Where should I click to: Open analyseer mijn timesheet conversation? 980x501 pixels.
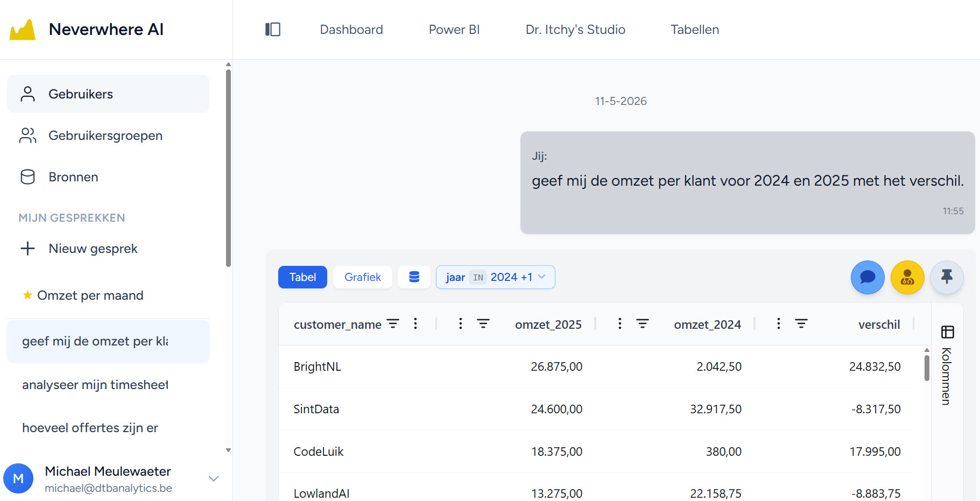point(108,385)
